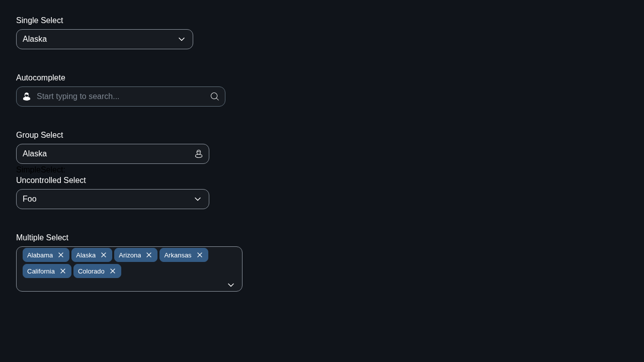Click the Alaska value in Single Select
644x362 pixels.
pyautogui.click(x=35, y=39)
